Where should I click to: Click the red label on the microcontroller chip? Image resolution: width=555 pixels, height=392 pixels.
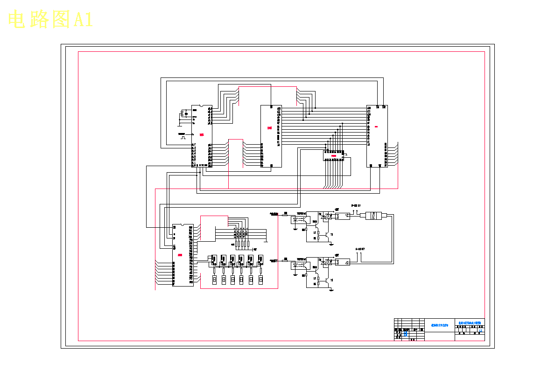202,134
